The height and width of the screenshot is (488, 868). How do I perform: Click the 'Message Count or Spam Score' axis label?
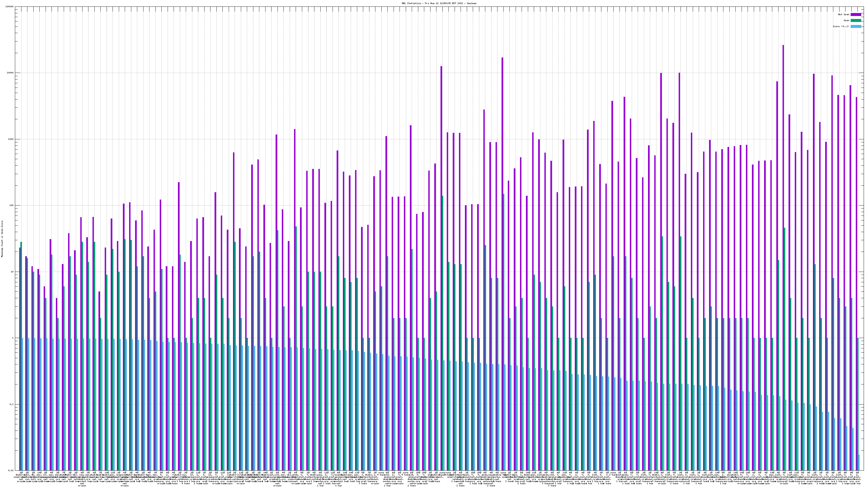pos(2,239)
